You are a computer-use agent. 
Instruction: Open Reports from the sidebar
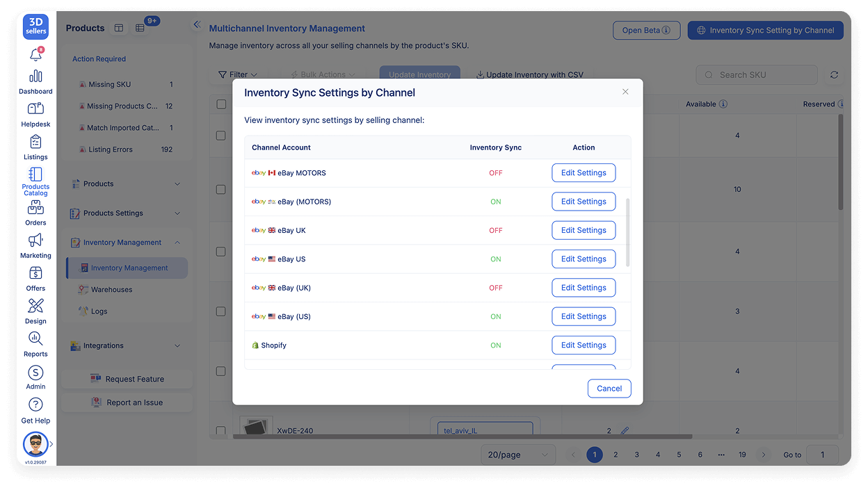tap(35, 344)
